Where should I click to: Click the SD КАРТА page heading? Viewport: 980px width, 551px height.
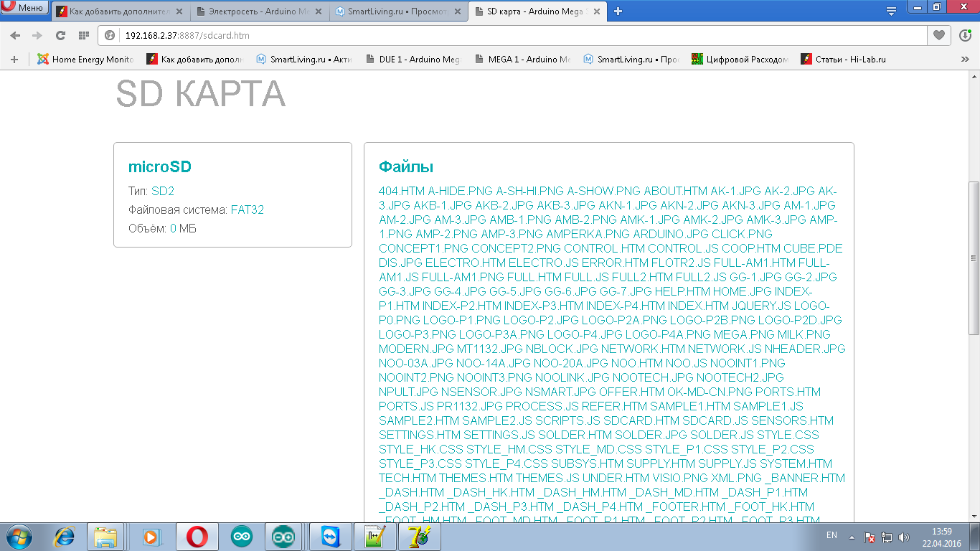(x=201, y=94)
